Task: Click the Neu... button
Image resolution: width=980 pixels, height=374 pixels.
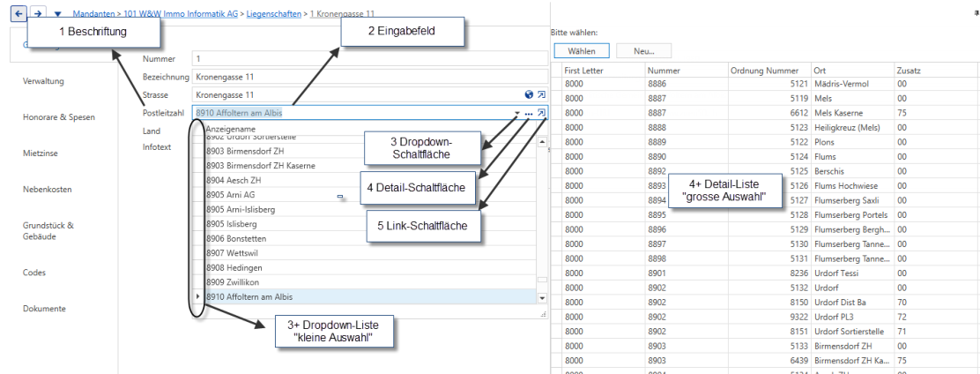Action: tap(643, 51)
